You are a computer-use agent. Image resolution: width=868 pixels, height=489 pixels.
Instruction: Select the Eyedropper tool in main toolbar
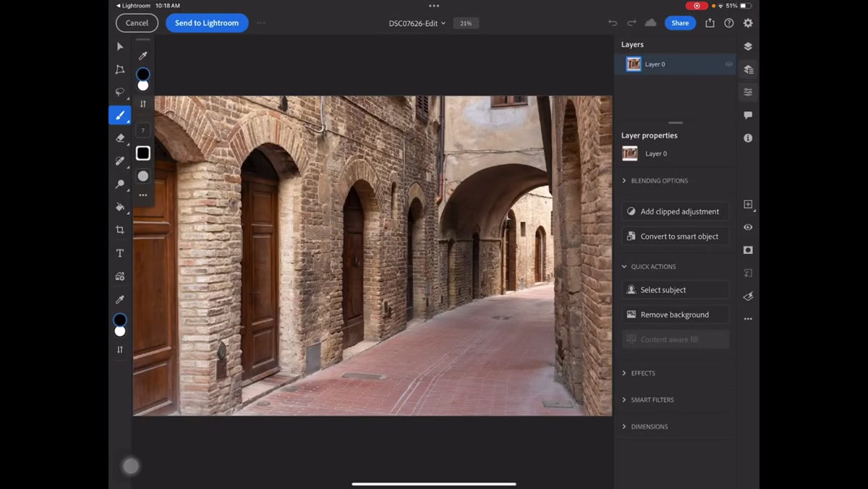[x=120, y=299]
